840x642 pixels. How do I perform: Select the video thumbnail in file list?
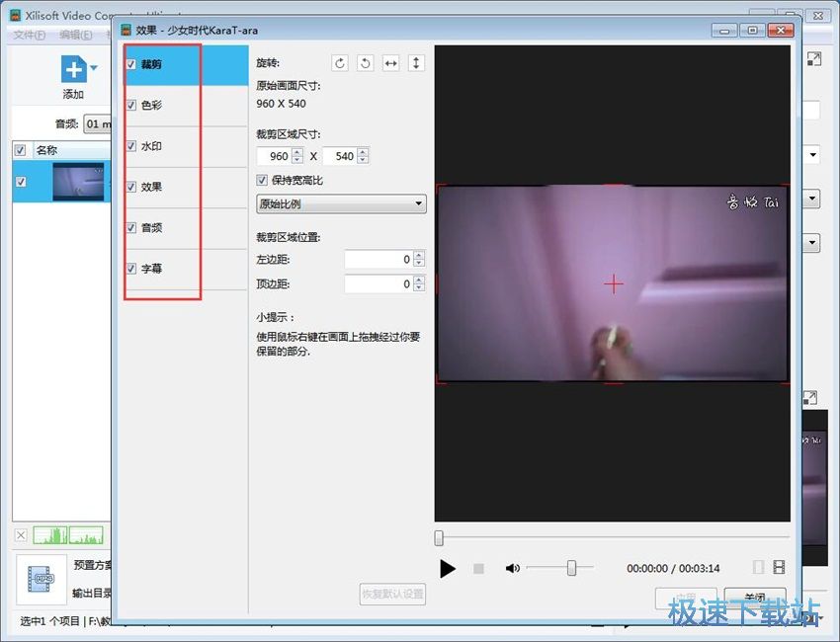(x=78, y=182)
